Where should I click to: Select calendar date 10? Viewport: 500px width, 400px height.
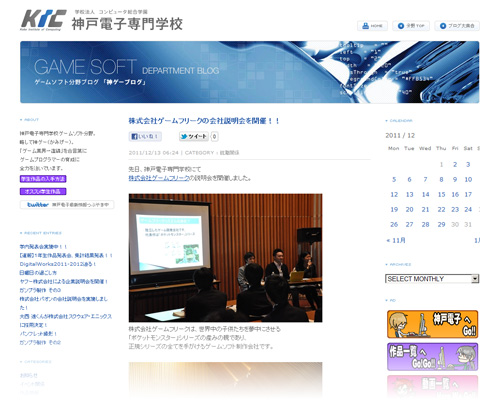[468, 179]
